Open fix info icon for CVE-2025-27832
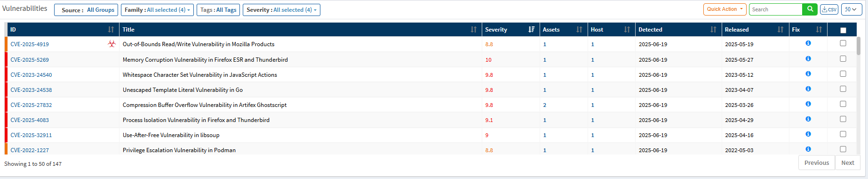The image size is (868, 179). pyautogui.click(x=808, y=104)
